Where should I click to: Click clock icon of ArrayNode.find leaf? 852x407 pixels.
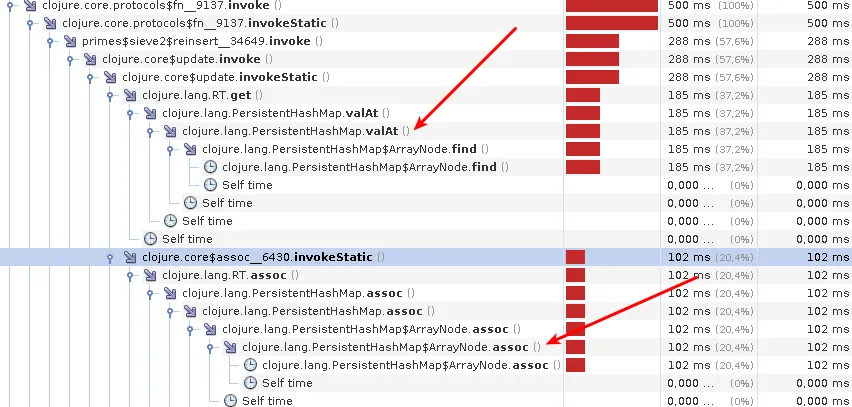(x=210, y=167)
